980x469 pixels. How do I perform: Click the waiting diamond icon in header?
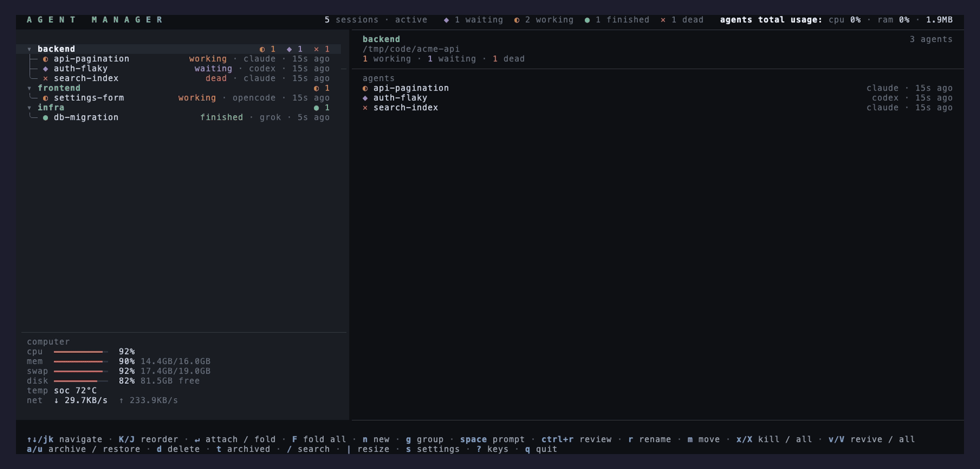(446, 20)
